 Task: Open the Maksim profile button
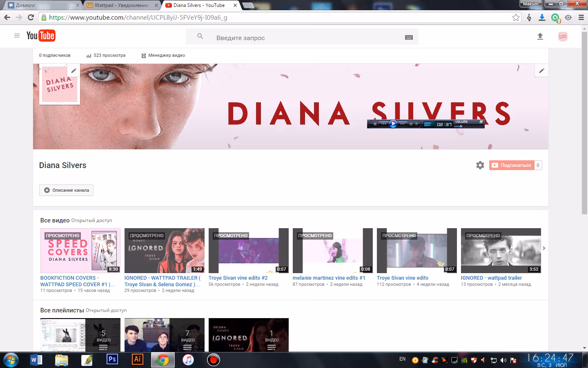[x=531, y=4]
